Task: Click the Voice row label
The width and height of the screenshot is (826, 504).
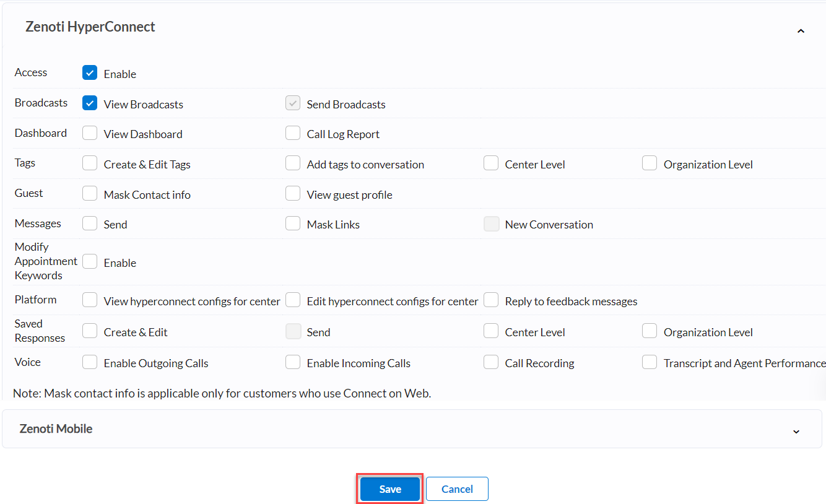Action: [x=28, y=362]
